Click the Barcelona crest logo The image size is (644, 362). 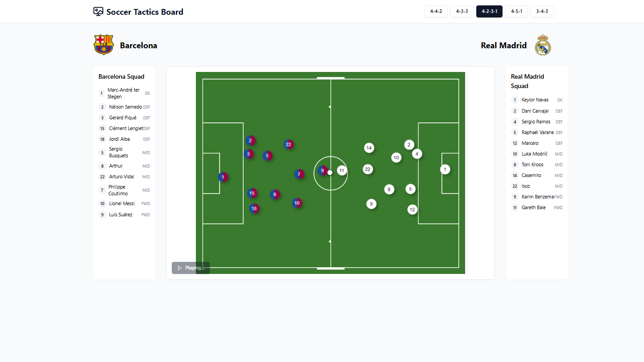click(104, 45)
